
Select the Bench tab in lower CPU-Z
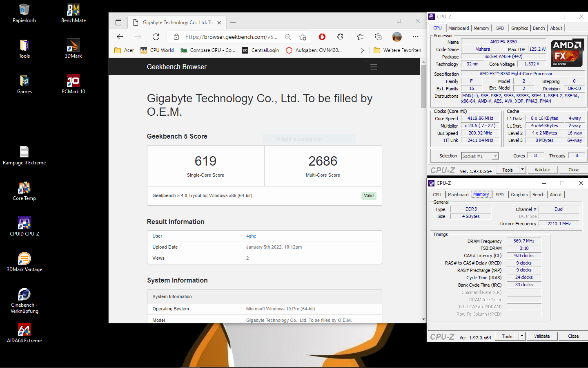[x=539, y=195]
